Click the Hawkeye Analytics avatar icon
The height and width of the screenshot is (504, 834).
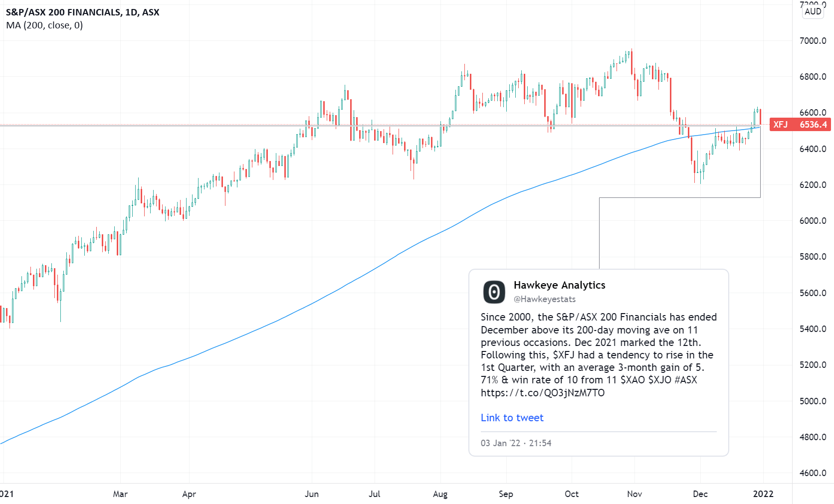click(x=493, y=292)
